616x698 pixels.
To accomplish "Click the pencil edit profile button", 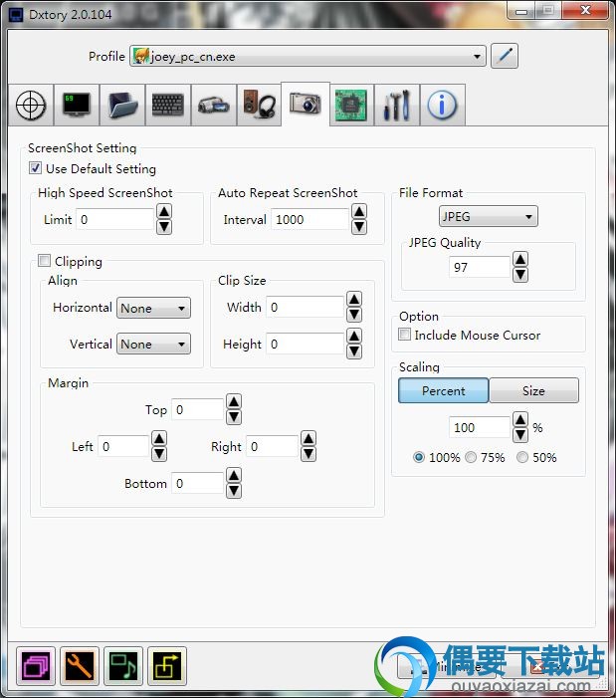I will click(x=505, y=56).
